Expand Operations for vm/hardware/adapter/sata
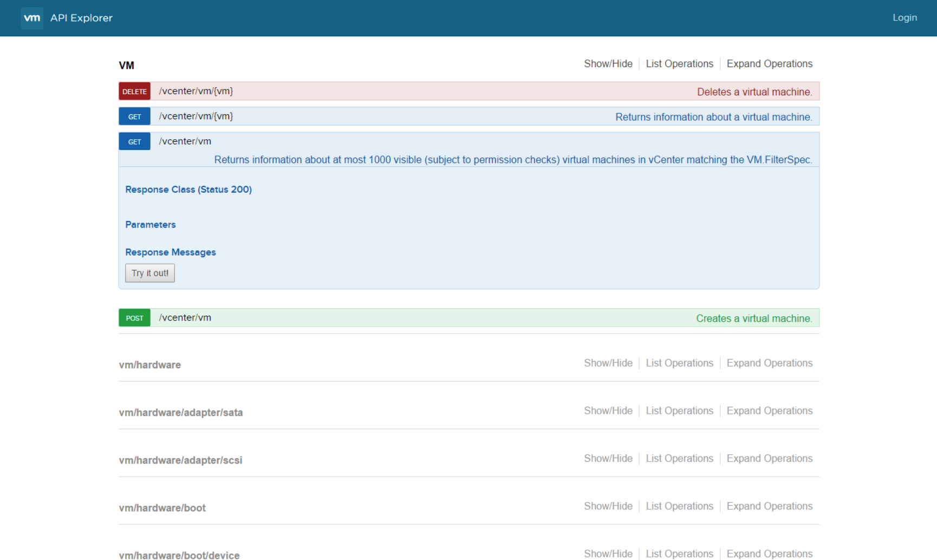This screenshot has width=937, height=560. (770, 411)
